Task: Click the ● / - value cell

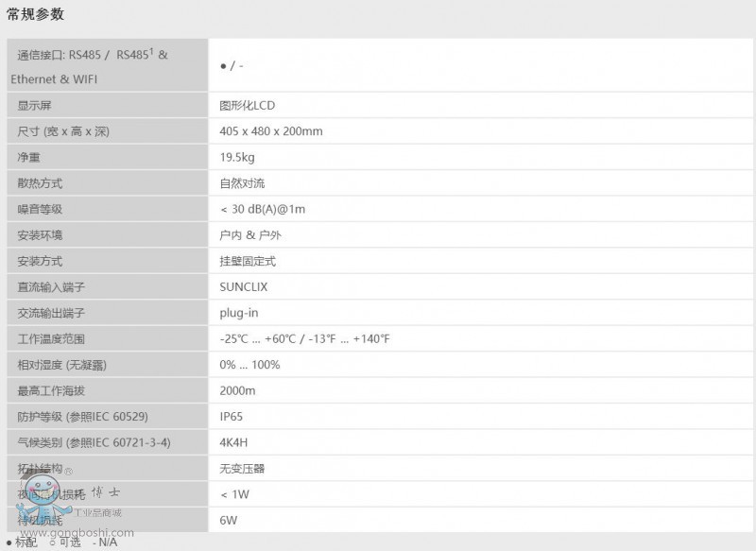Action: point(233,65)
